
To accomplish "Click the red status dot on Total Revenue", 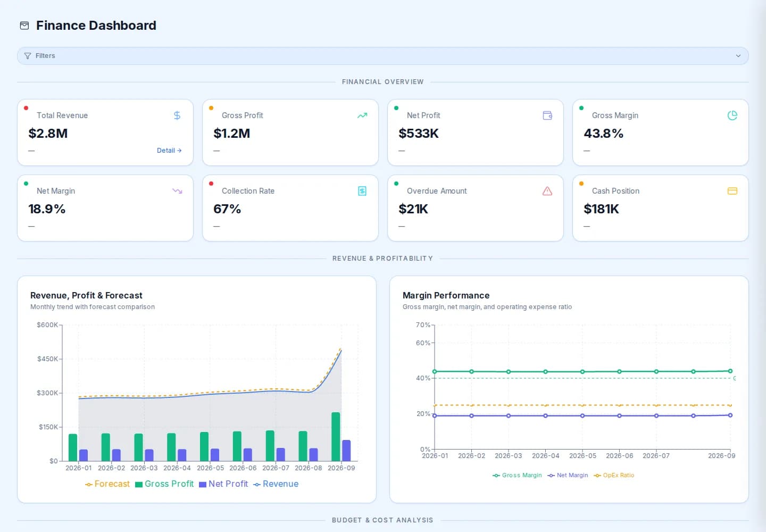I will (26, 108).
